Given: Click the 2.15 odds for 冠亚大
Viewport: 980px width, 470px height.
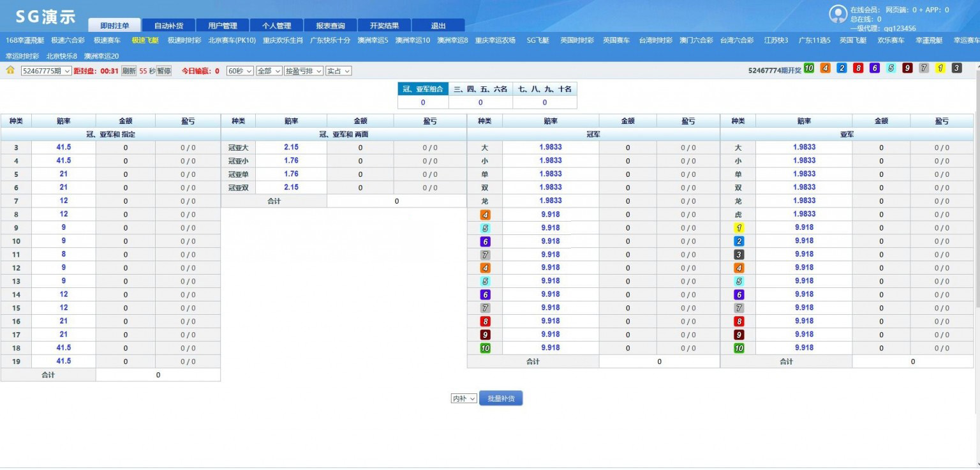Looking at the screenshot, I should (291, 148).
